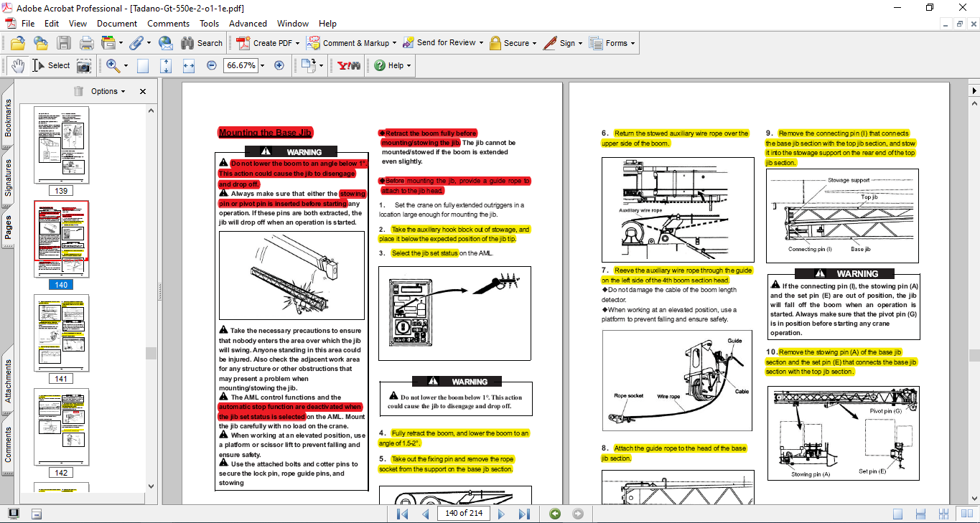Click the Fit Width icon
The image size is (980, 523).
tap(189, 65)
